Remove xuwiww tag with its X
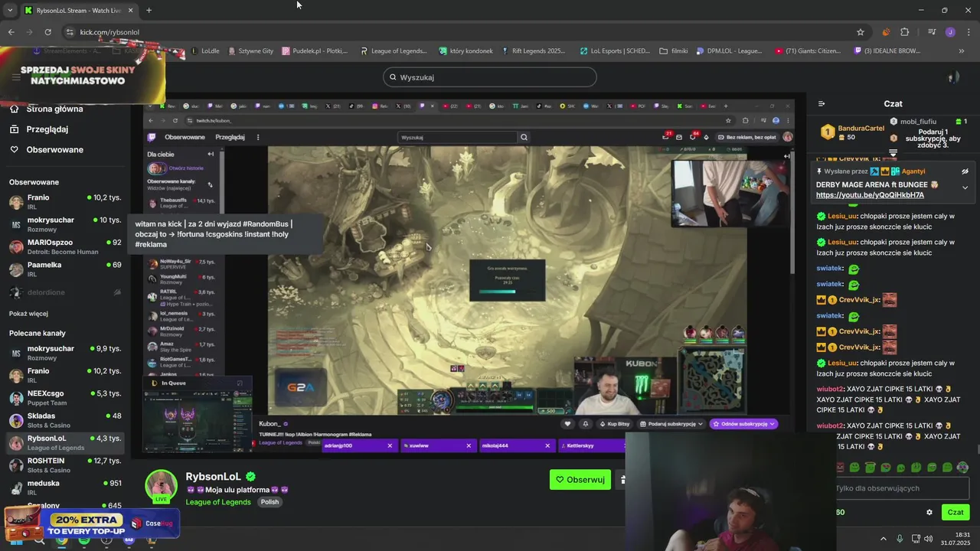 click(469, 445)
